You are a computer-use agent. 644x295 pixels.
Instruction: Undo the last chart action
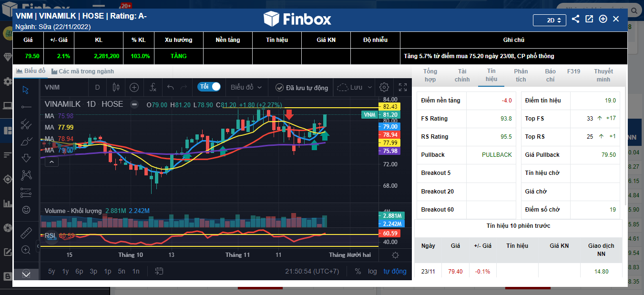(x=171, y=87)
